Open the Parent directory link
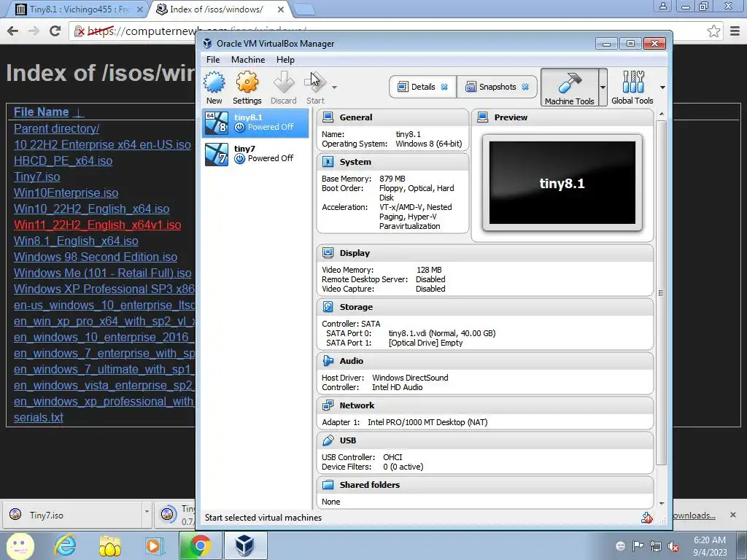Image resolution: width=747 pixels, height=560 pixels. [56, 128]
